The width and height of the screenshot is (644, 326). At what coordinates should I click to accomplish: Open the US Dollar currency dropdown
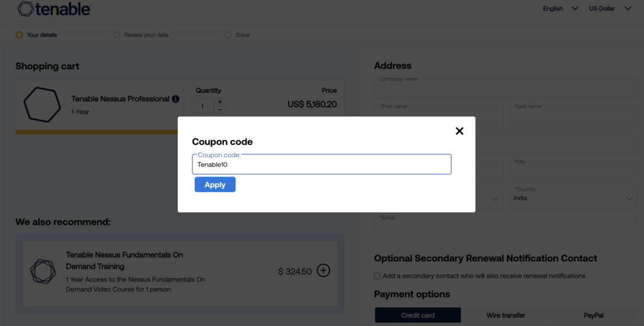pos(609,9)
